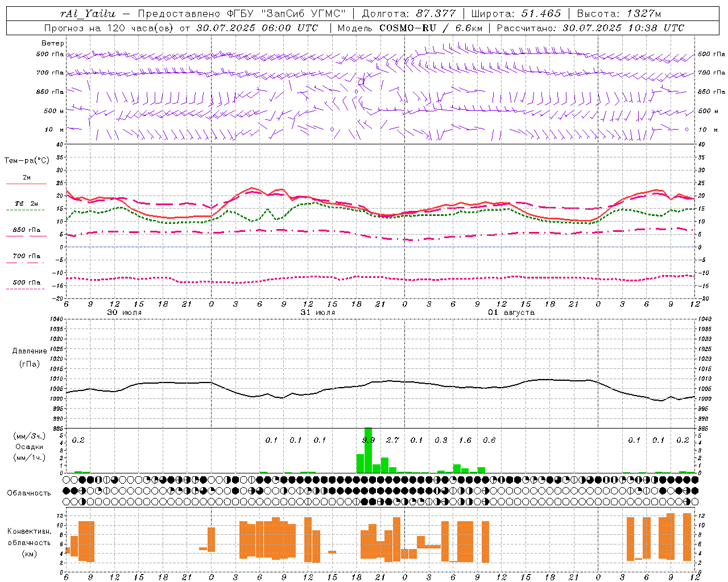Click the 'Тем-ра(°C)' temperature panel label
Screen dimensions: 728x582
click(x=27, y=161)
